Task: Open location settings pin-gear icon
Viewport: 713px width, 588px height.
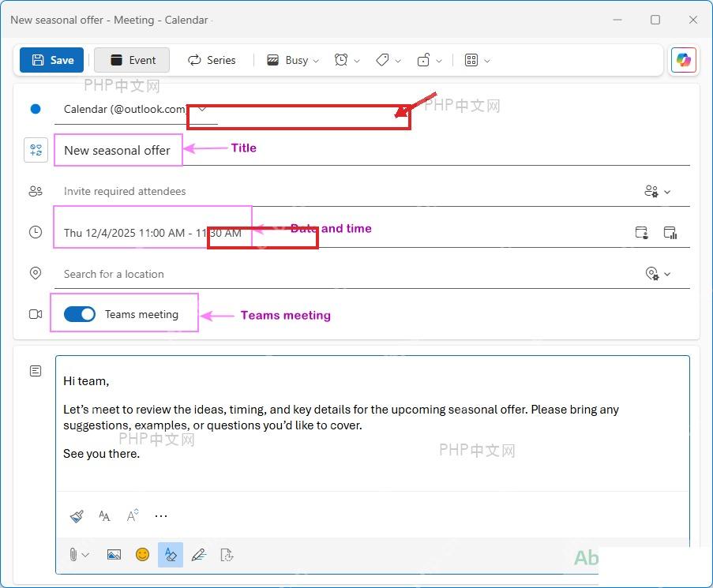Action: click(x=652, y=274)
